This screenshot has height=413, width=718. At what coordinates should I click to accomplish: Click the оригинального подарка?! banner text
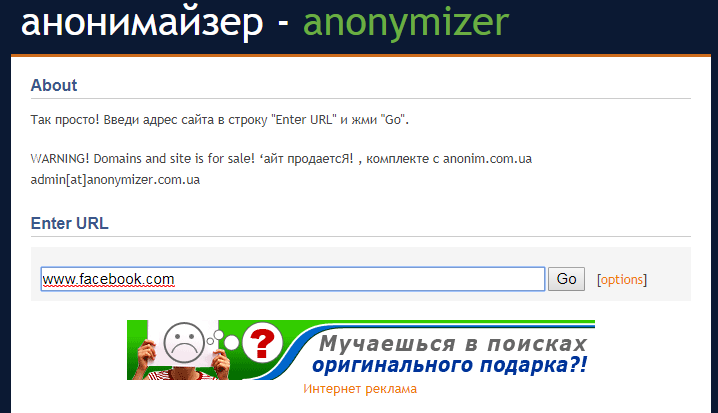[x=449, y=366]
